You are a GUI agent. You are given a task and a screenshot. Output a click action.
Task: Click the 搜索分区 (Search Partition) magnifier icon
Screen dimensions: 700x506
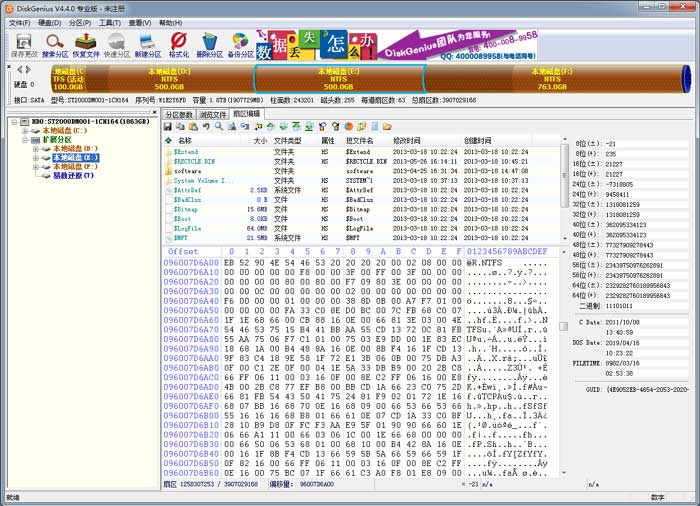pos(55,45)
